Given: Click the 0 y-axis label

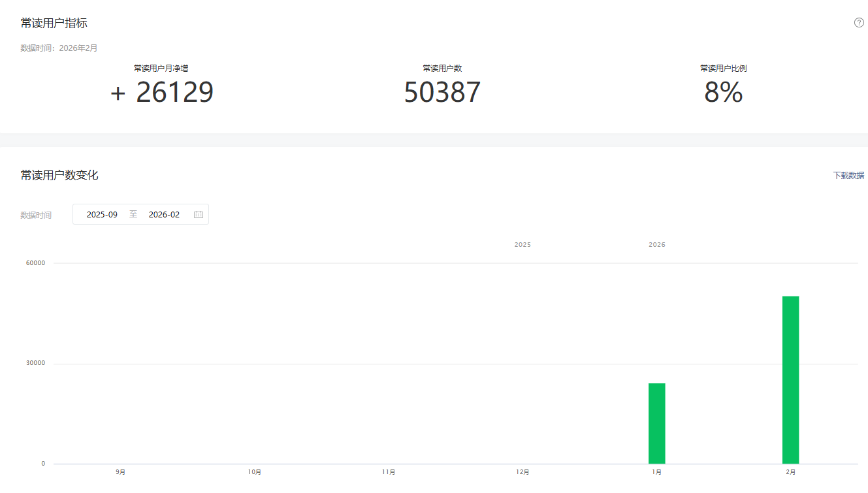Looking at the screenshot, I should click(x=43, y=464).
